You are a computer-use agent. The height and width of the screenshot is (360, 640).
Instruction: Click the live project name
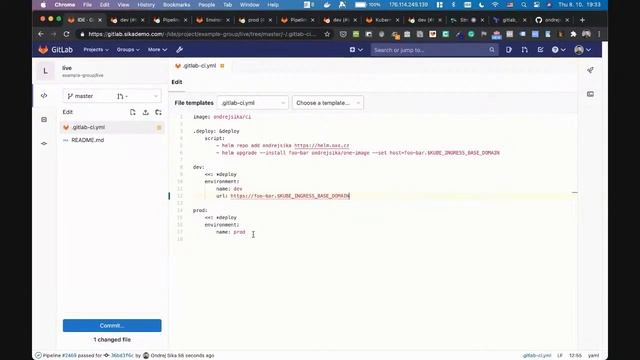tap(67, 68)
